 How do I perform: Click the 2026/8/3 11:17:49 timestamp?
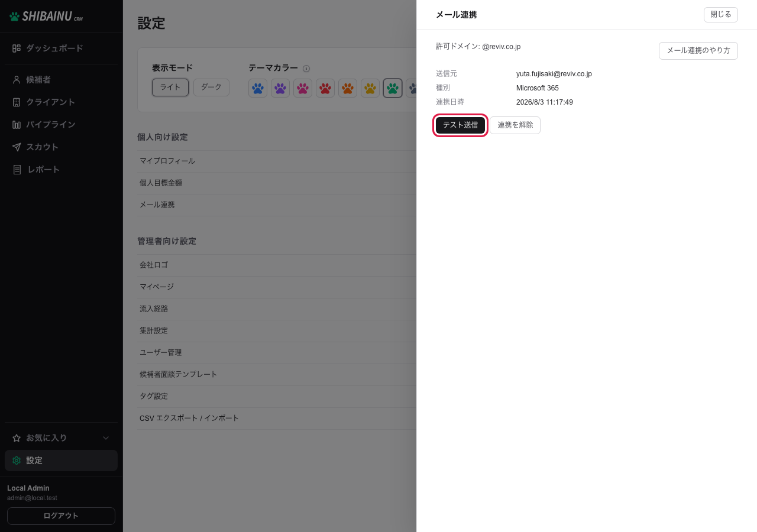(545, 102)
